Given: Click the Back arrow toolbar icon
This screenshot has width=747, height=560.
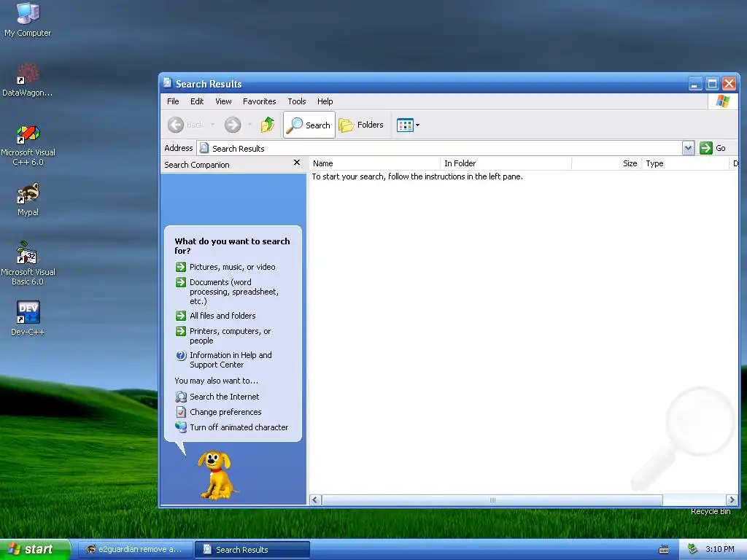Looking at the screenshot, I should [176, 125].
